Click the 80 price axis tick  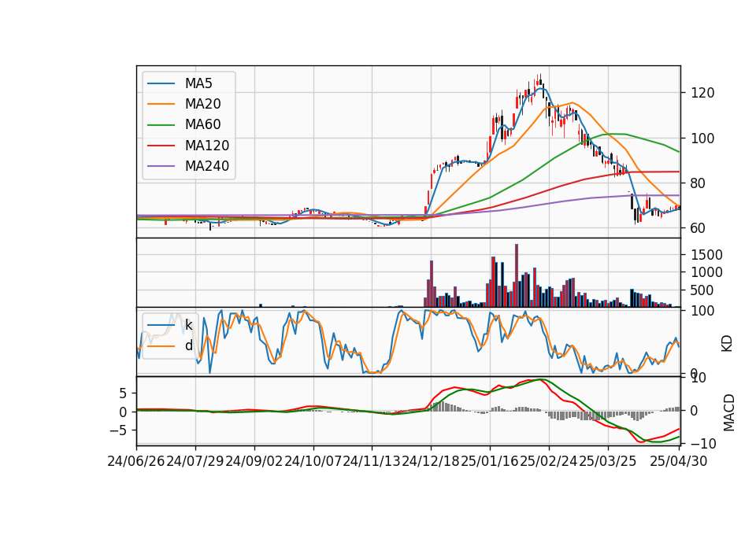(x=699, y=183)
